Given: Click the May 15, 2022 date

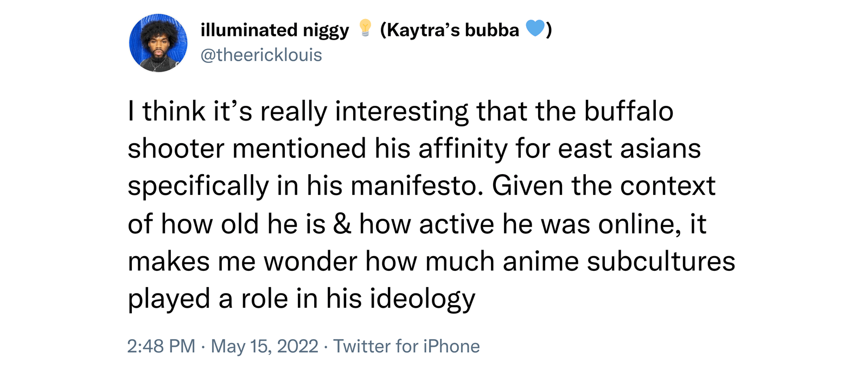Looking at the screenshot, I should pos(264,346).
